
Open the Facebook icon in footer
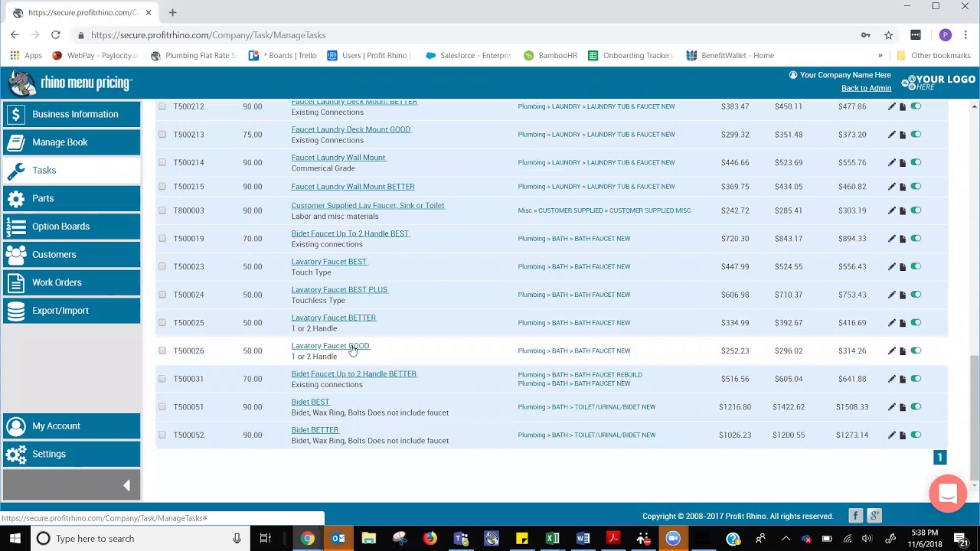click(855, 516)
